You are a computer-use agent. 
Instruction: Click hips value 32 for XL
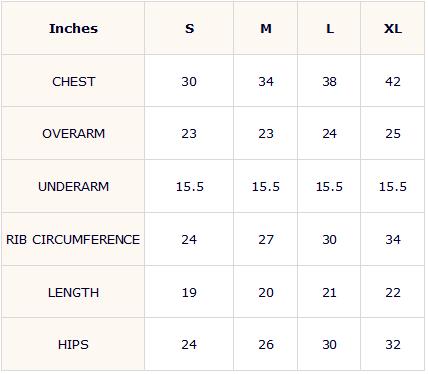pyautogui.click(x=393, y=344)
